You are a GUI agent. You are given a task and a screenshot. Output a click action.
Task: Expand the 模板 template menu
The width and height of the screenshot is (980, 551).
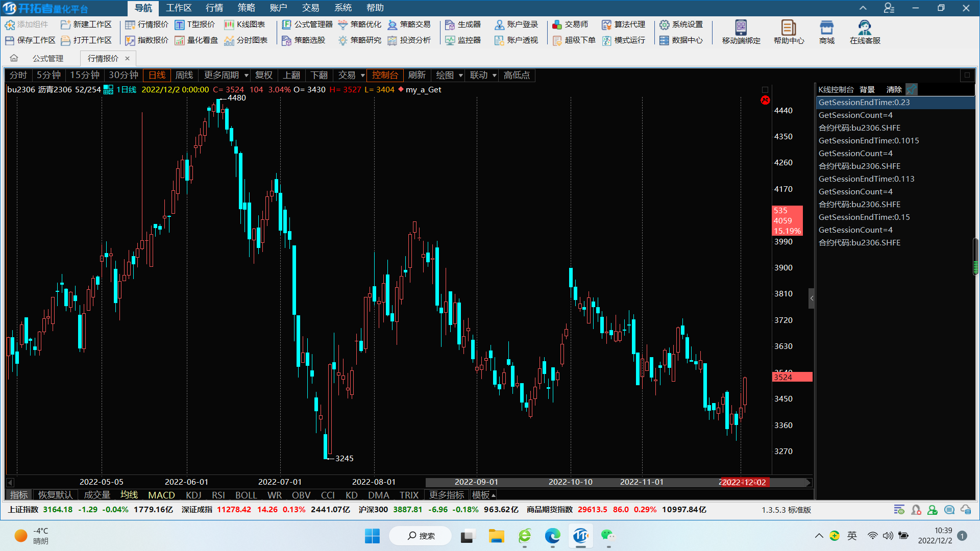pyautogui.click(x=483, y=495)
